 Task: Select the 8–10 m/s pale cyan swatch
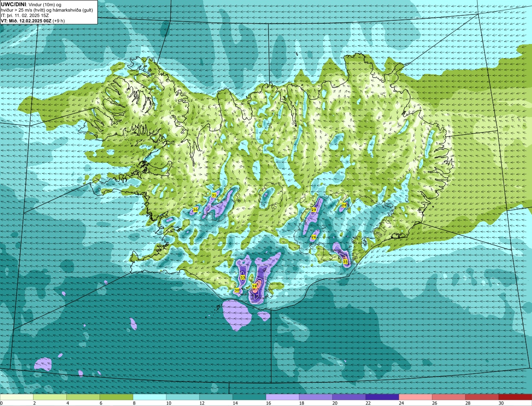(150, 397)
